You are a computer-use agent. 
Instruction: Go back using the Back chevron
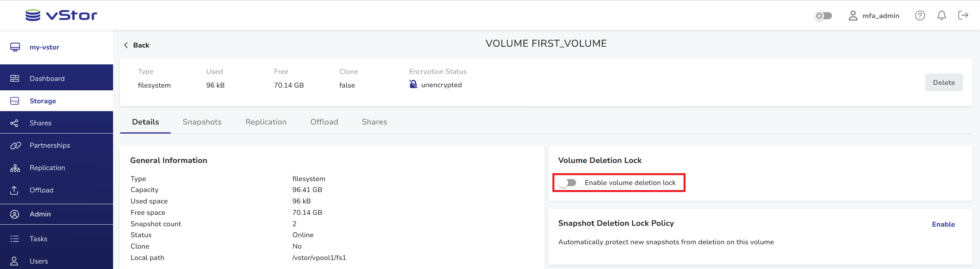pyautogui.click(x=126, y=45)
